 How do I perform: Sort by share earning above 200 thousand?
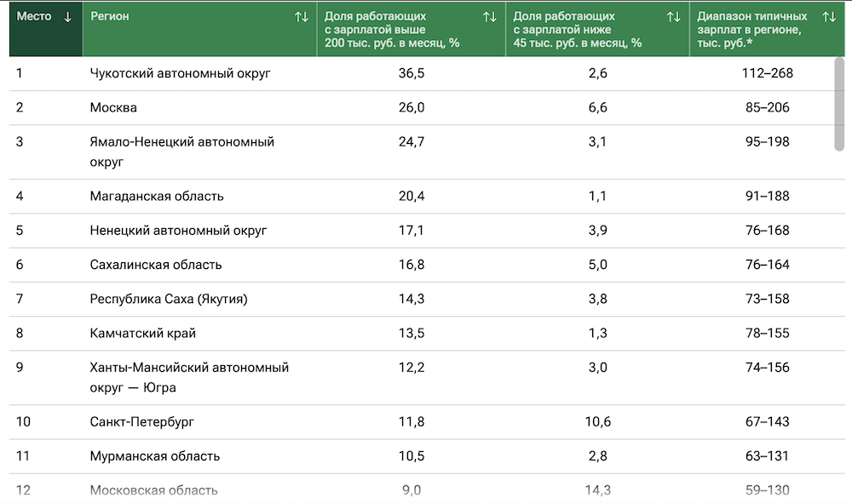pyautogui.click(x=489, y=17)
